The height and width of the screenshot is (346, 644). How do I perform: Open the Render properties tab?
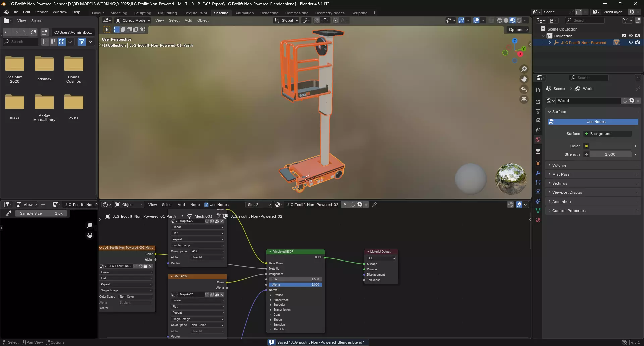(538, 102)
